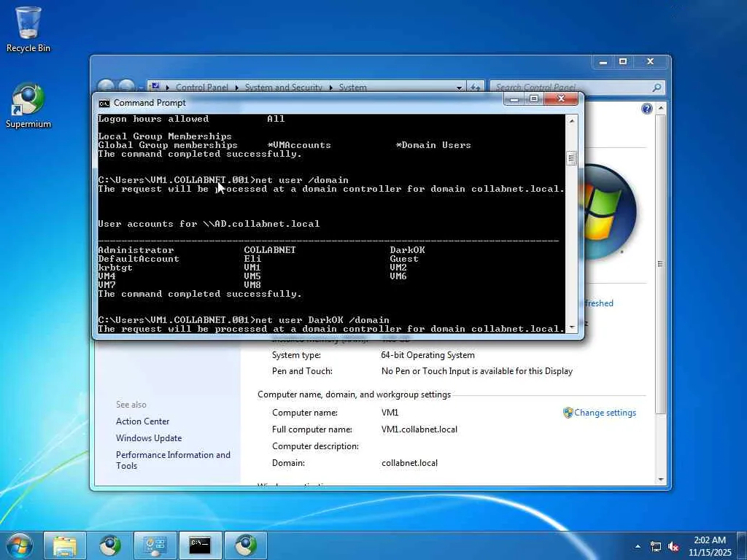
Task: Open the clock showing 2:02 AM
Action: point(709,546)
